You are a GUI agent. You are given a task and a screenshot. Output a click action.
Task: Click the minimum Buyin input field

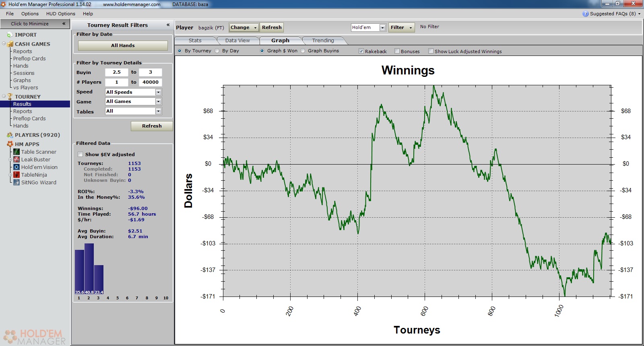pos(116,72)
